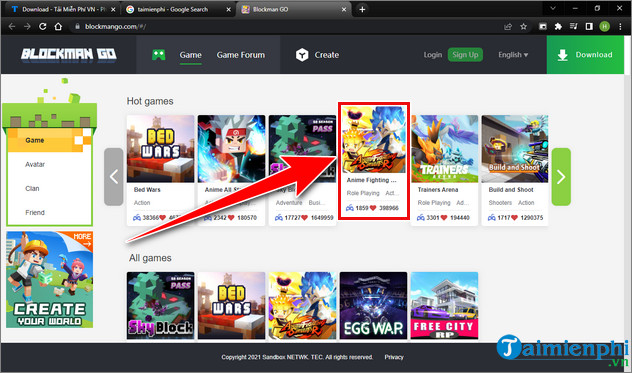Click the Login link
The width and height of the screenshot is (632, 373).
click(432, 55)
